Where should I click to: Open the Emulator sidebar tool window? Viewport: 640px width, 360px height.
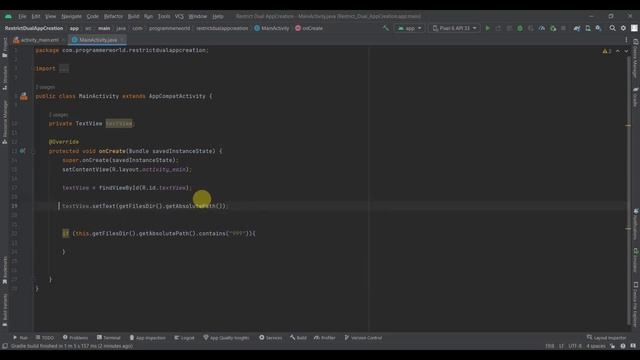tap(636, 260)
